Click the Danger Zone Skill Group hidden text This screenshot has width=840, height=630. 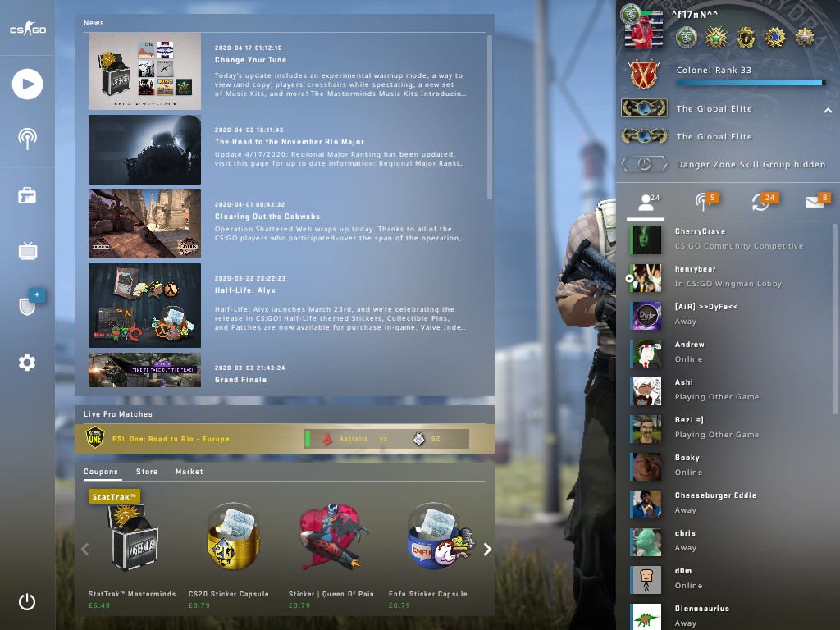click(x=751, y=164)
